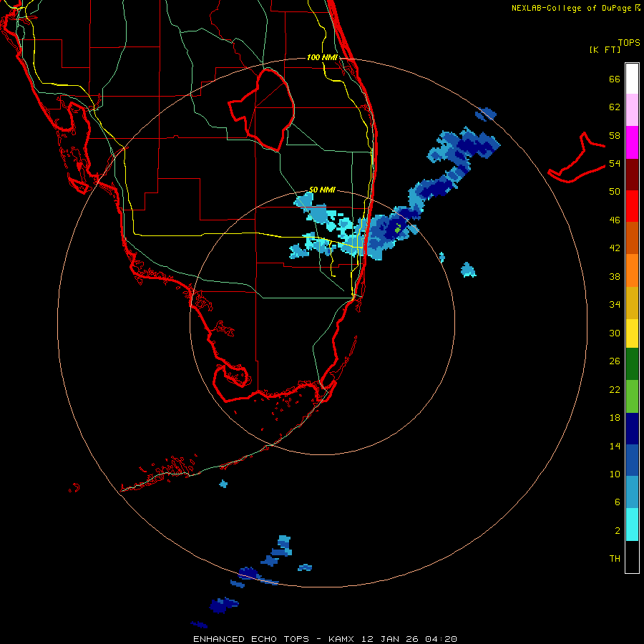Click the dark green swatch between 22 and 26
Image resolution: width=644 pixels, height=644 pixels.
coord(632,364)
